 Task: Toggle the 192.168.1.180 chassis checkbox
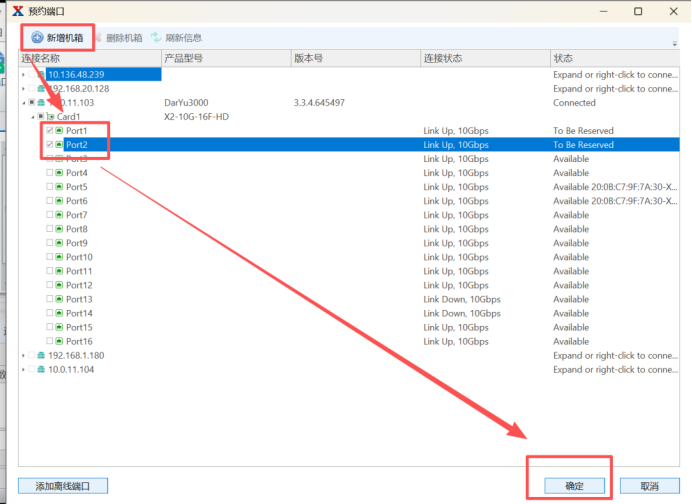(x=31, y=355)
